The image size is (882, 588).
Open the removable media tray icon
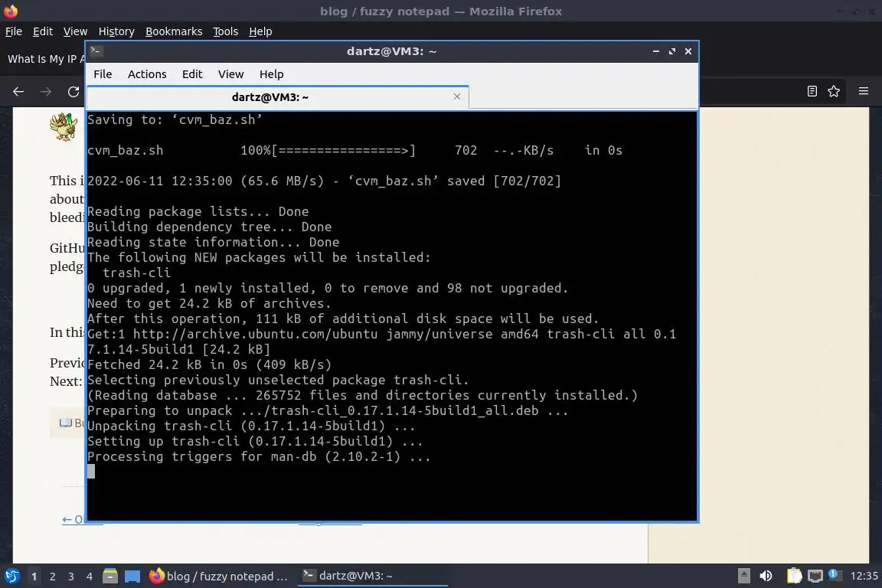pos(743,576)
